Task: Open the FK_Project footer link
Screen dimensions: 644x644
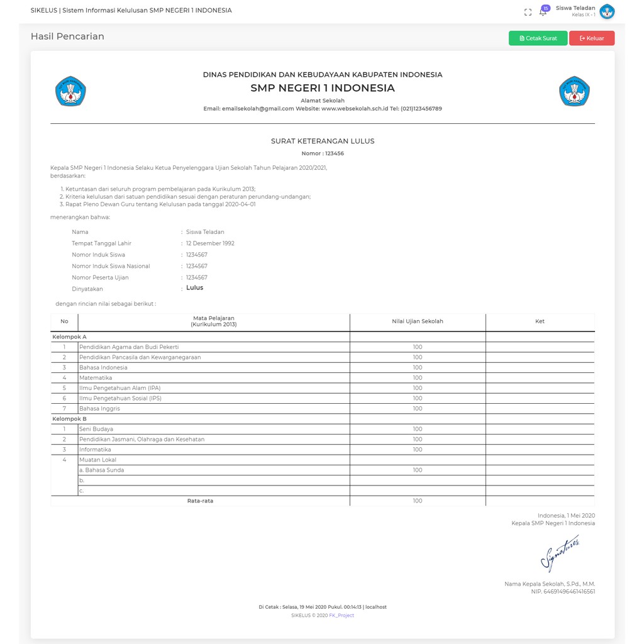Action: [341, 616]
